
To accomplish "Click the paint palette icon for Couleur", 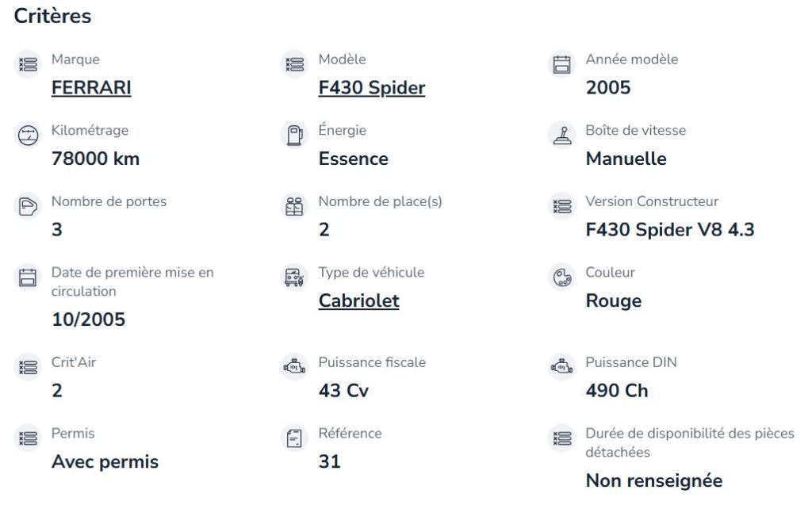I will [562, 277].
